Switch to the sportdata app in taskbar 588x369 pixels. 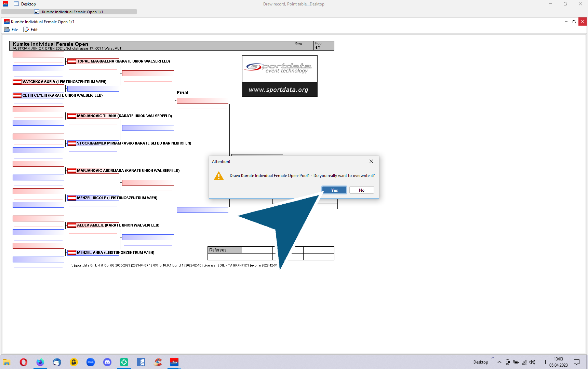pyautogui.click(x=174, y=362)
